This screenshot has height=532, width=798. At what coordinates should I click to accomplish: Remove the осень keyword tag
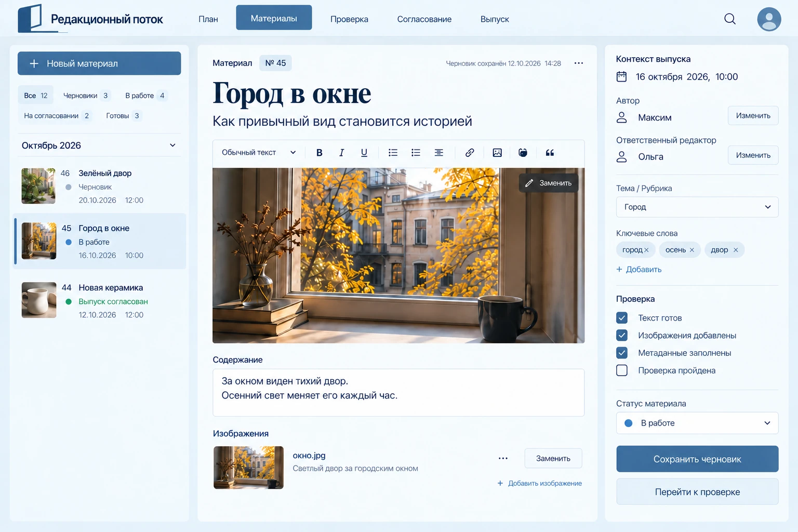692,250
